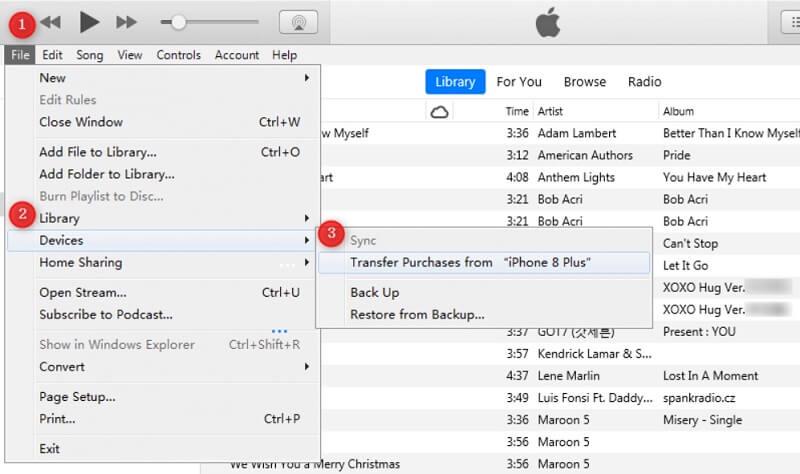Screen dimensions: 800x474
Task: Click the 'Pride' album cell
Action: (x=677, y=155)
